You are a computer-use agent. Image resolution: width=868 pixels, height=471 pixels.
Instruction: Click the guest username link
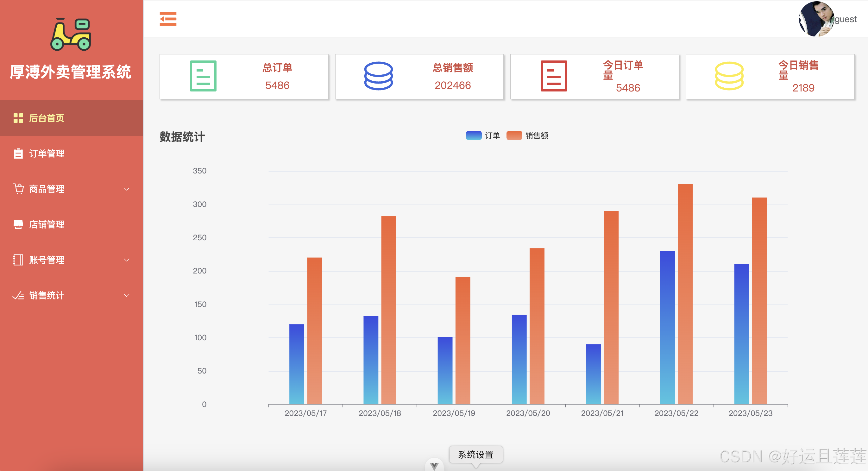click(x=846, y=19)
